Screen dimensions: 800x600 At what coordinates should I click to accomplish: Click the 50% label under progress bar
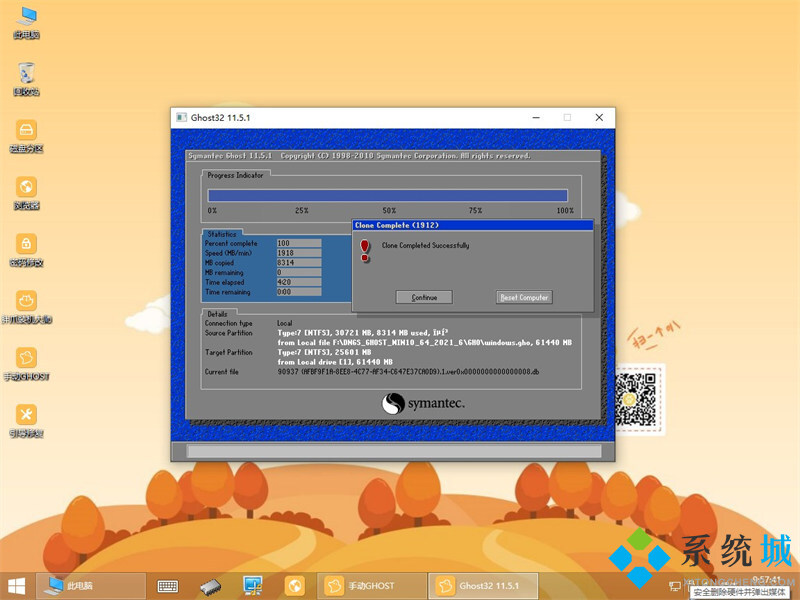[x=389, y=210]
